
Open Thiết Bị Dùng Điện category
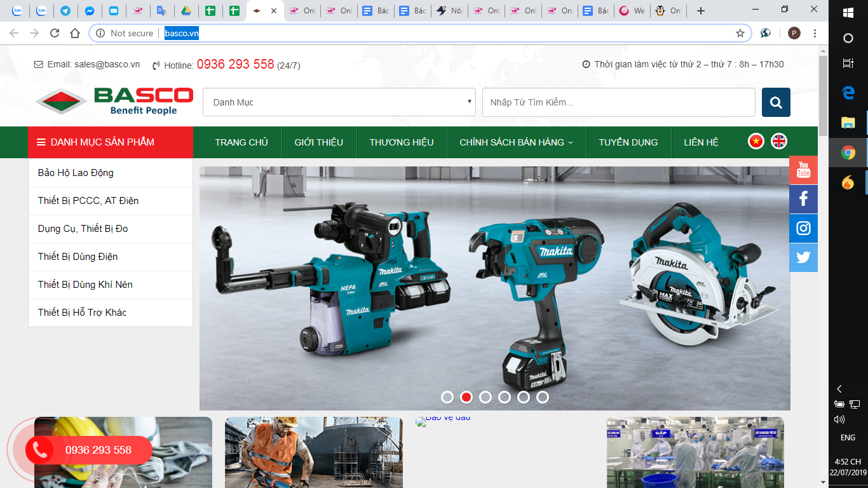[111, 257]
